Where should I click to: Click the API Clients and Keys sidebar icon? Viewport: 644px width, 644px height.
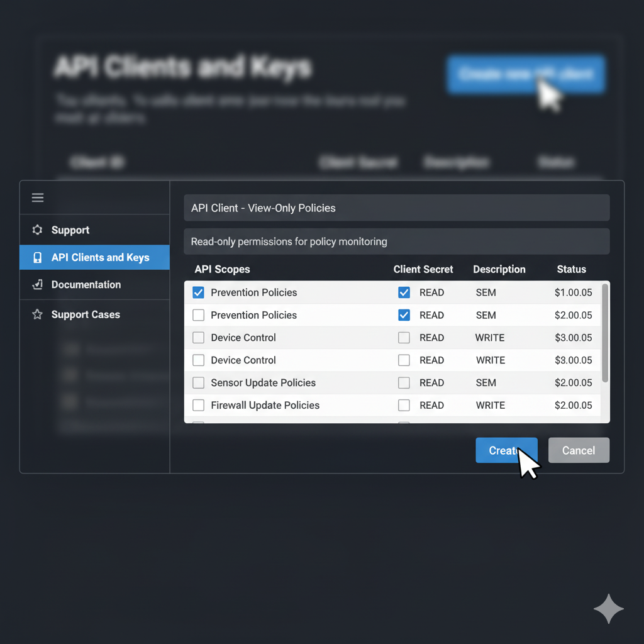coord(38,258)
